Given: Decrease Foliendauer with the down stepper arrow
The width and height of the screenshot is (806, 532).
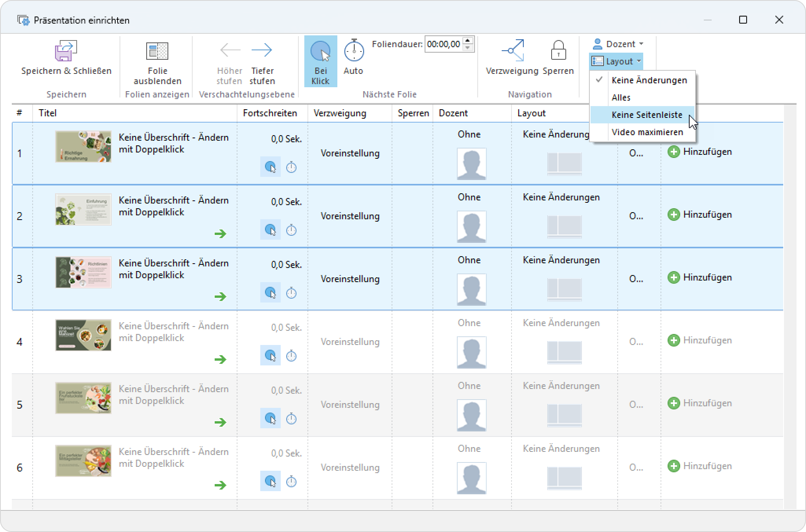Looking at the screenshot, I should (467, 48).
